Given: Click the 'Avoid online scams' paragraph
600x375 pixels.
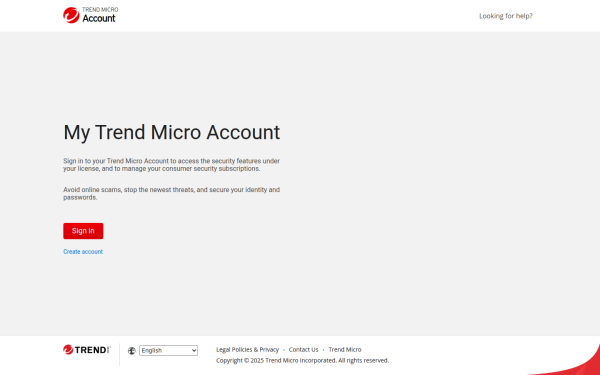Looking at the screenshot, I should (x=171, y=194).
